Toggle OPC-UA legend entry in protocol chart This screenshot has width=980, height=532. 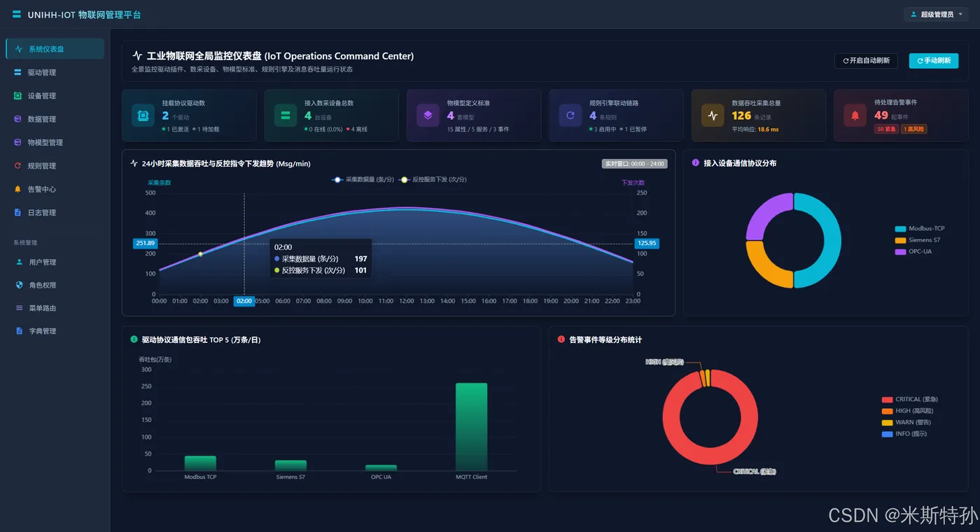click(x=913, y=251)
